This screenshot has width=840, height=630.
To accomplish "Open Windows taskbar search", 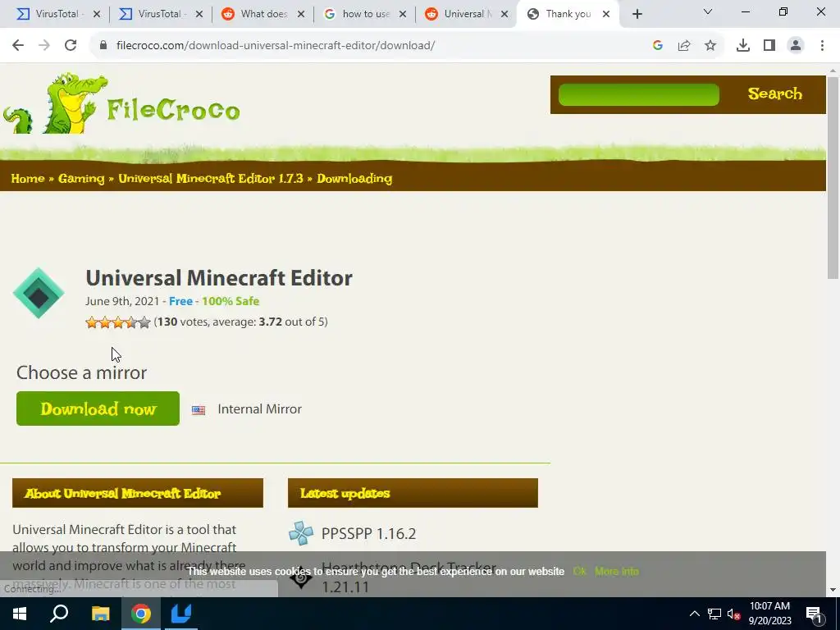I will [59, 614].
